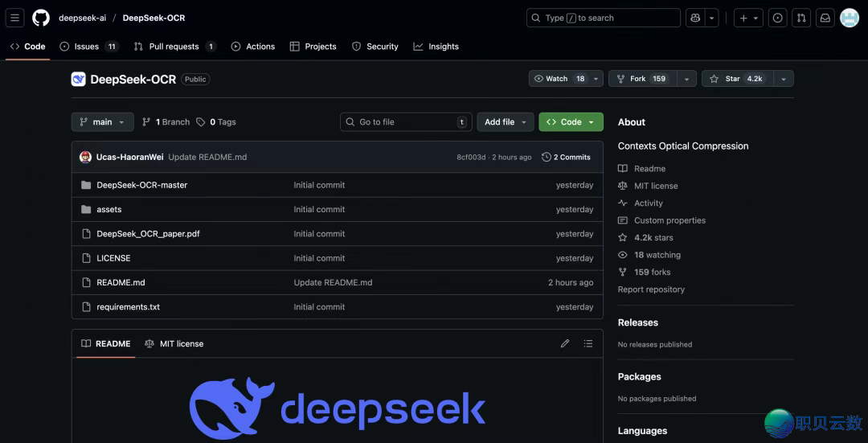This screenshot has height=443, width=868.
Task: Open the Packages heading link
Action: 640,376
